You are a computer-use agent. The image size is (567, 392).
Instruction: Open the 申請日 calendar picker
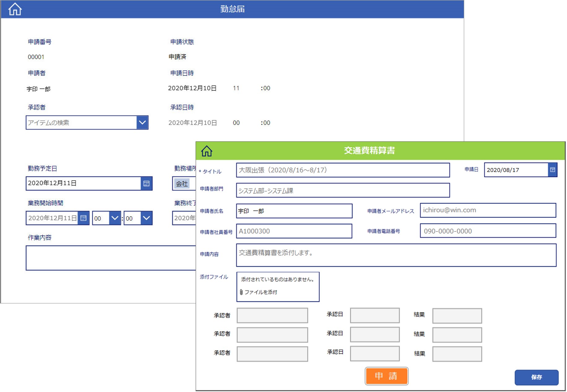point(552,170)
